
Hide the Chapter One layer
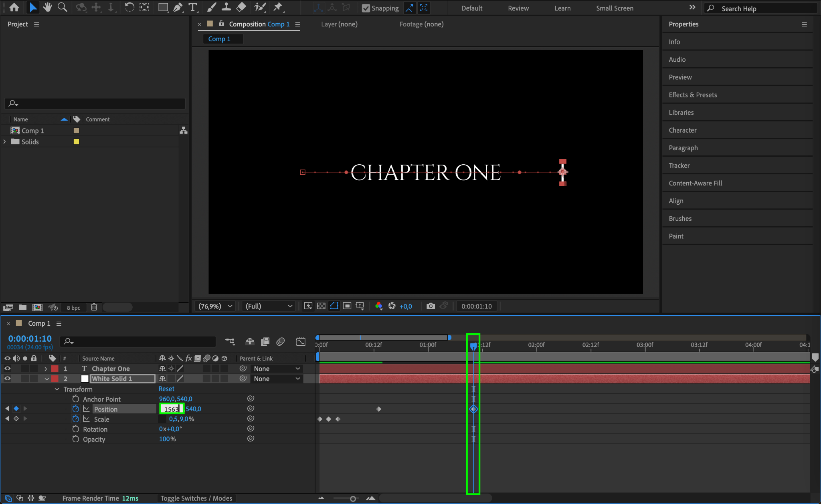[x=7, y=369]
